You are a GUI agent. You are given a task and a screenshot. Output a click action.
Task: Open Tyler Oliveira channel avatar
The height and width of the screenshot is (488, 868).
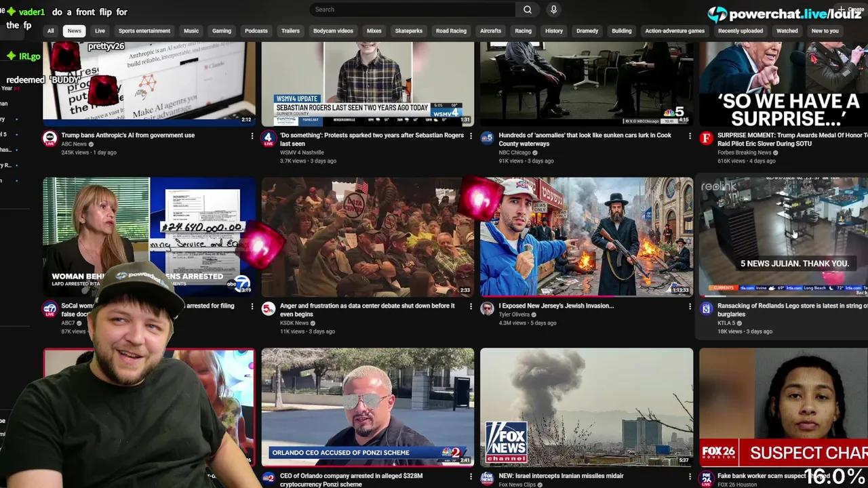487,309
